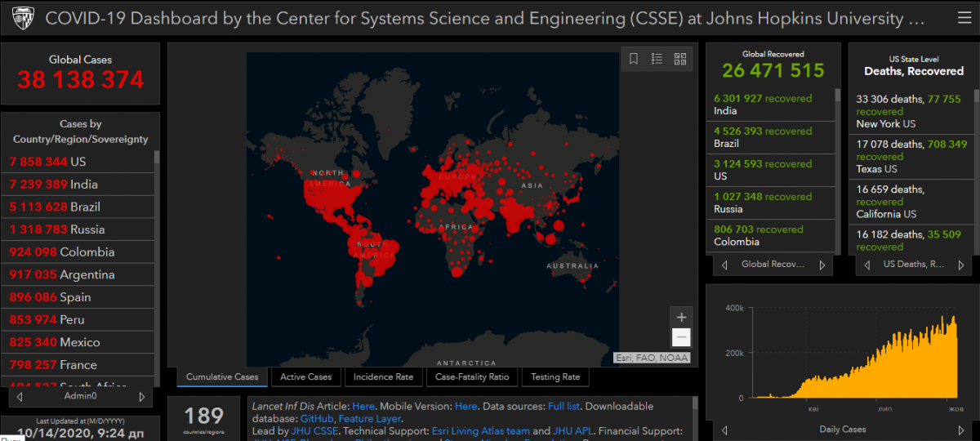The width and height of the screenshot is (980, 441).
Task: Switch to Cumulative Cases tab
Action: [x=222, y=377]
